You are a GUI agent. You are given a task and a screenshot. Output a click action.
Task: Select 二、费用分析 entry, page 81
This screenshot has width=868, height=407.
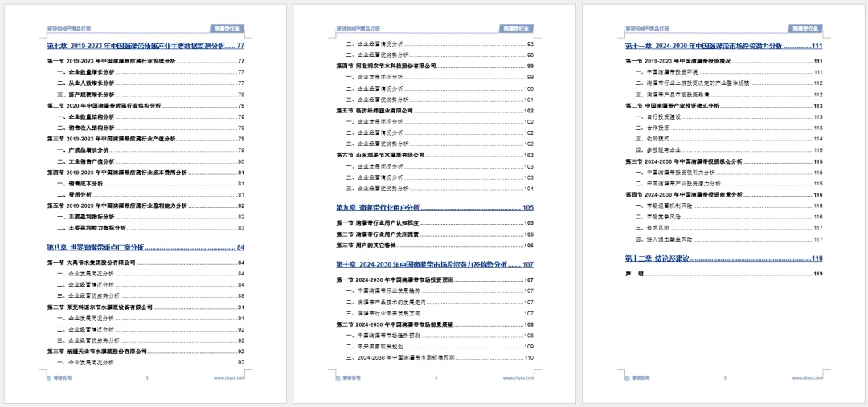[150, 194]
